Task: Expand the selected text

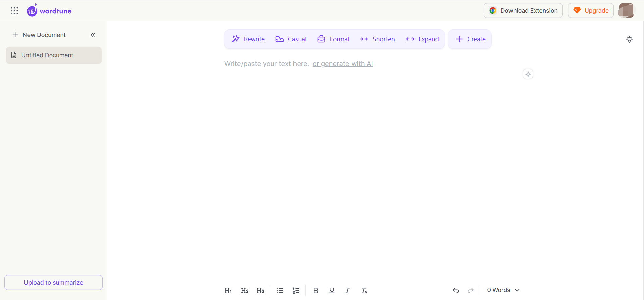Action: 422,39
